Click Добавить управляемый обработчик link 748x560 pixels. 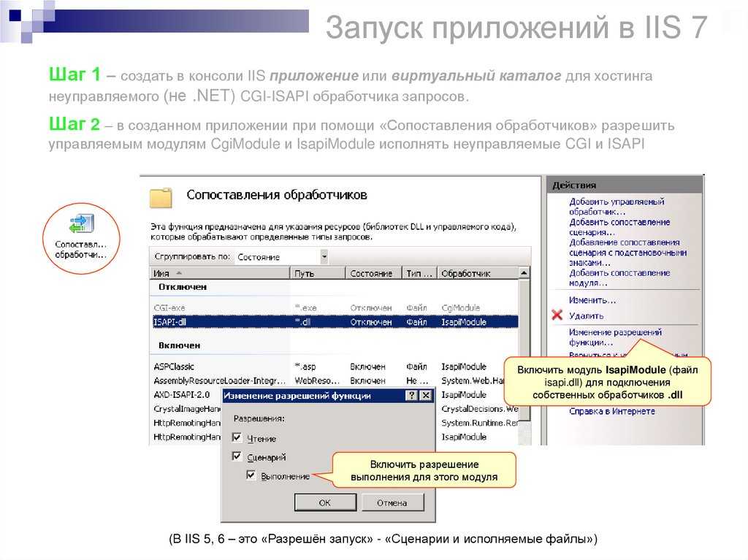click(617, 206)
